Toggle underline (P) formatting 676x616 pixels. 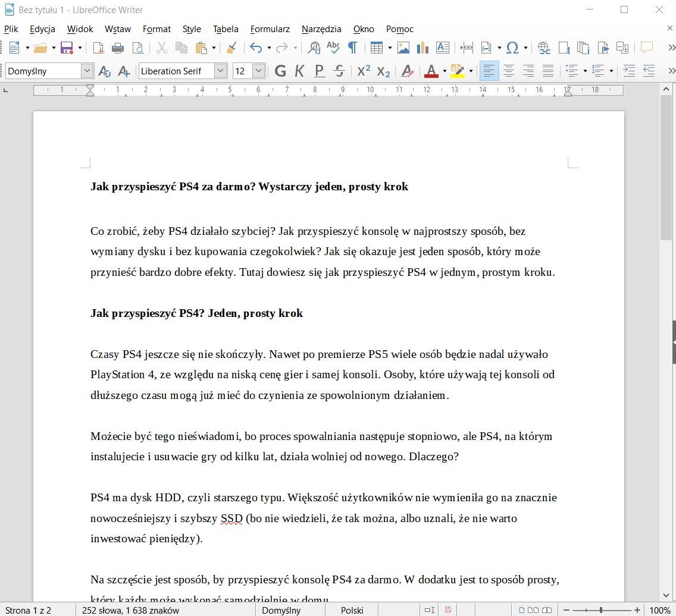319,71
